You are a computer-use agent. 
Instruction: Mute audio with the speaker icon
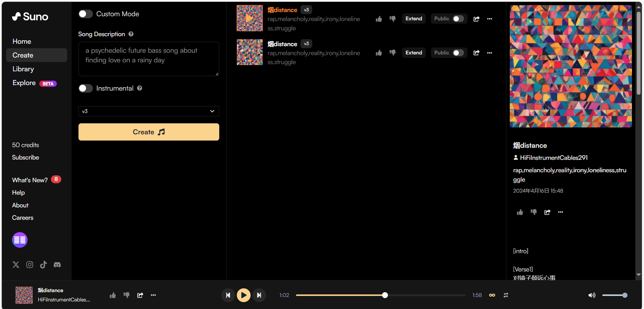[x=592, y=295]
